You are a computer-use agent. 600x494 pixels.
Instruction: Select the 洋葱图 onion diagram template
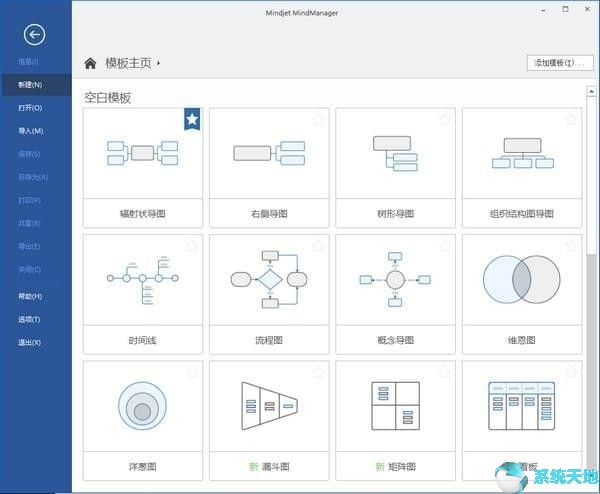tap(143, 421)
